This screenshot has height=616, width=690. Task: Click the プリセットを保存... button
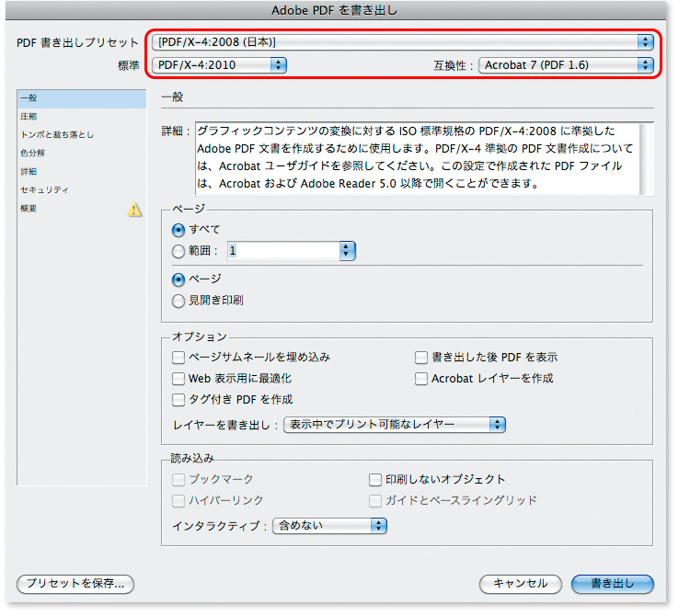[x=75, y=584]
